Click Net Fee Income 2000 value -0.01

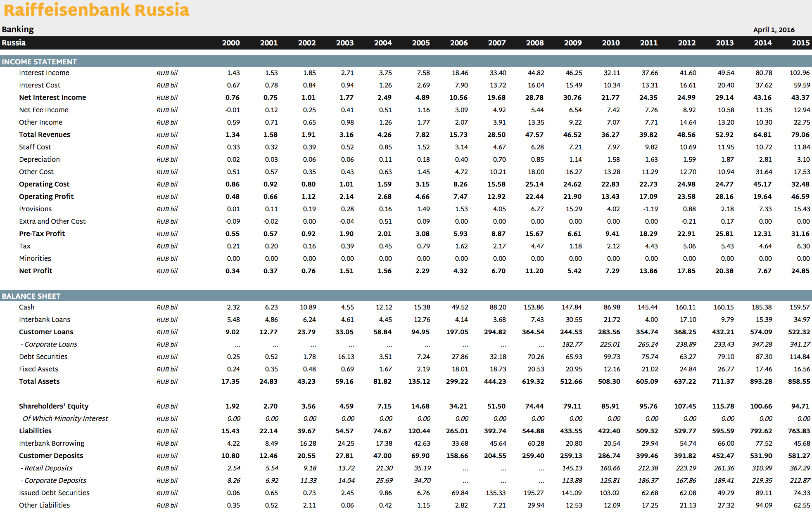click(x=233, y=110)
